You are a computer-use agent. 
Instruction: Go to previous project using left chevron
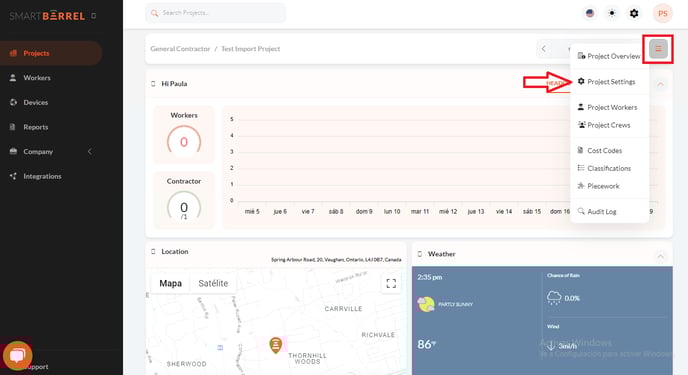pos(544,49)
